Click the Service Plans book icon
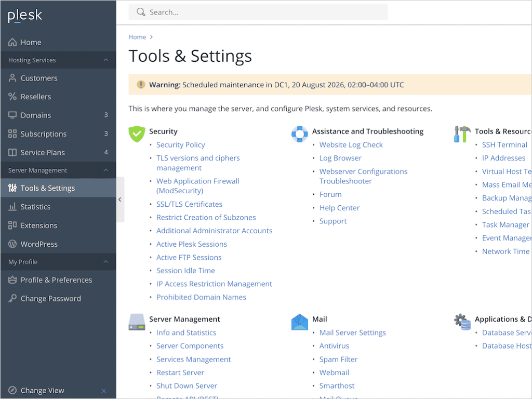This screenshot has height=399, width=532. click(x=12, y=152)
